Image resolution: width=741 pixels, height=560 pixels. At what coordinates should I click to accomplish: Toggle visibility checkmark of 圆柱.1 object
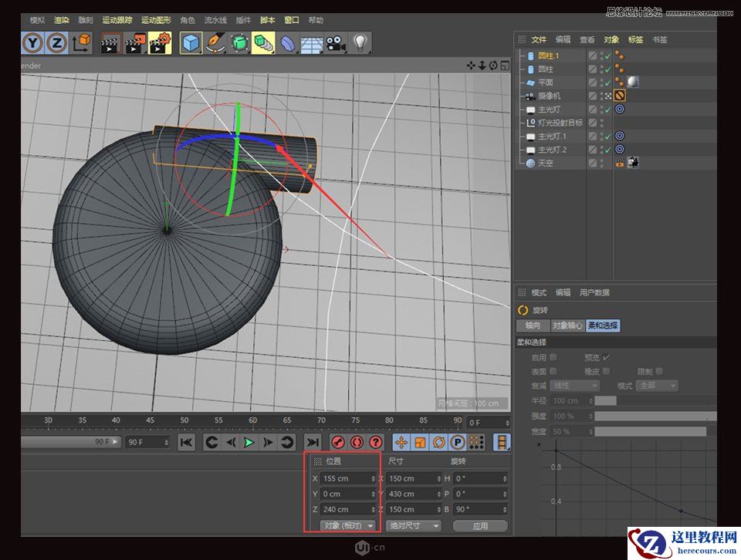(608, 56)
